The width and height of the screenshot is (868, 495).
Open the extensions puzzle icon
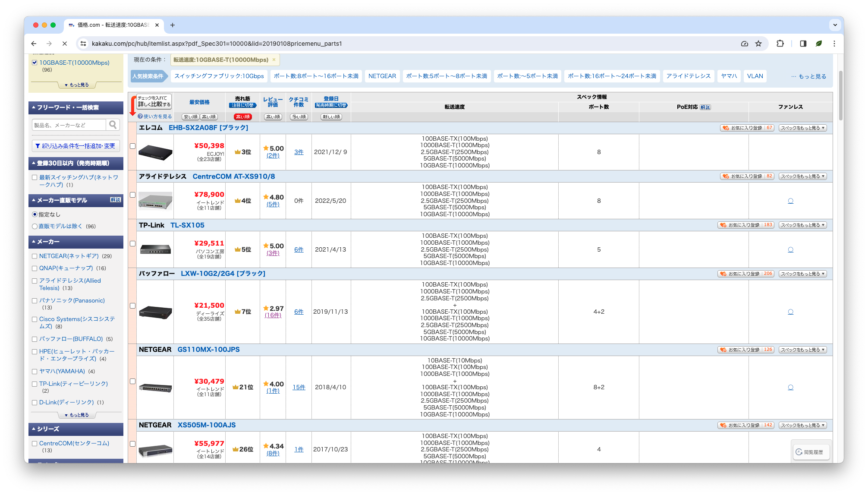click(780, 44)
